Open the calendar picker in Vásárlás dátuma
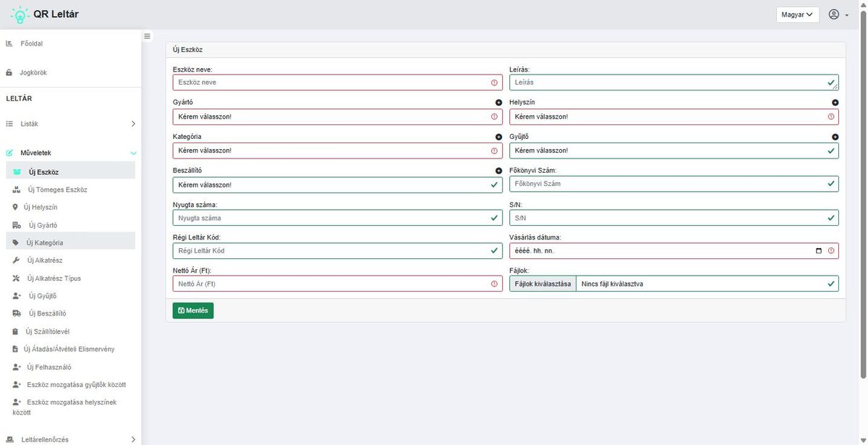This screenshot has height=445, width=868. pos(819,251)
